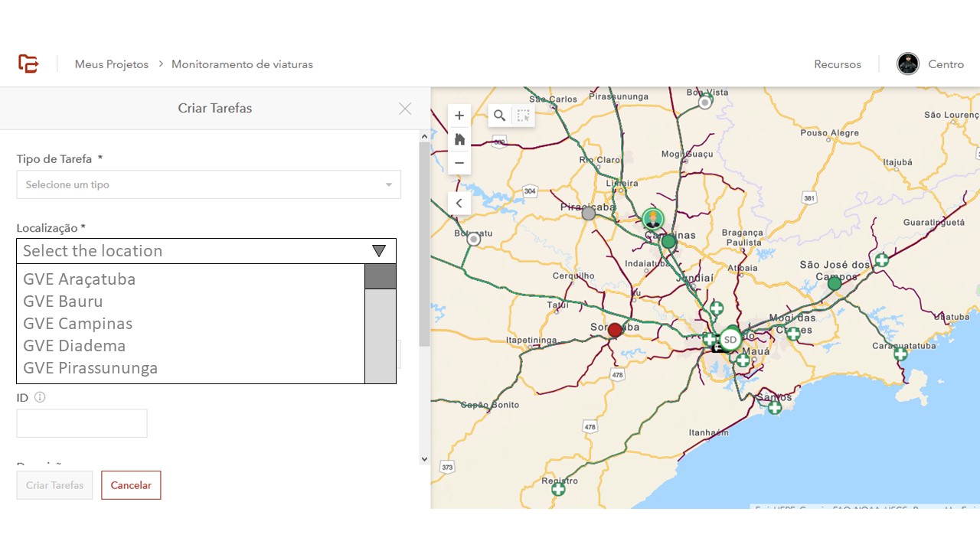Click the Criar Tarefas button
The height and width of the screenshot is (551, 980).
click(x=55, y=485)
